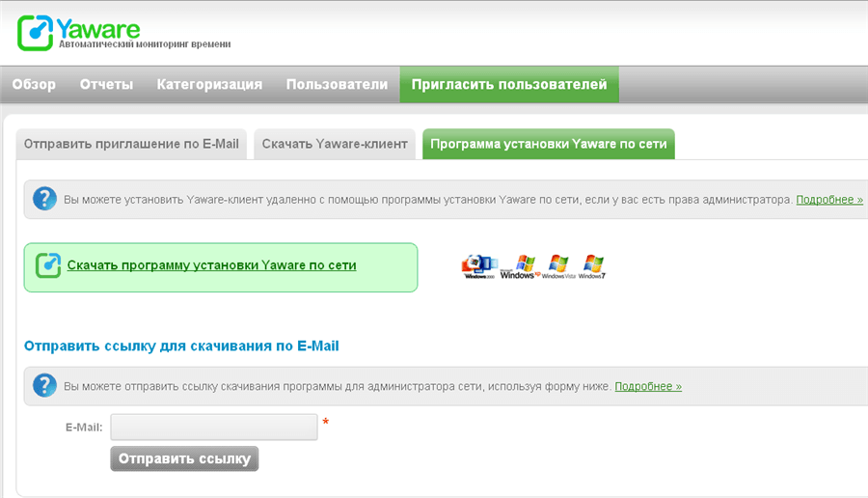The height and width of the screenshot is (498, 868).
Task: Follow Подробнее link about administrator rights
Action: point(829,200)
